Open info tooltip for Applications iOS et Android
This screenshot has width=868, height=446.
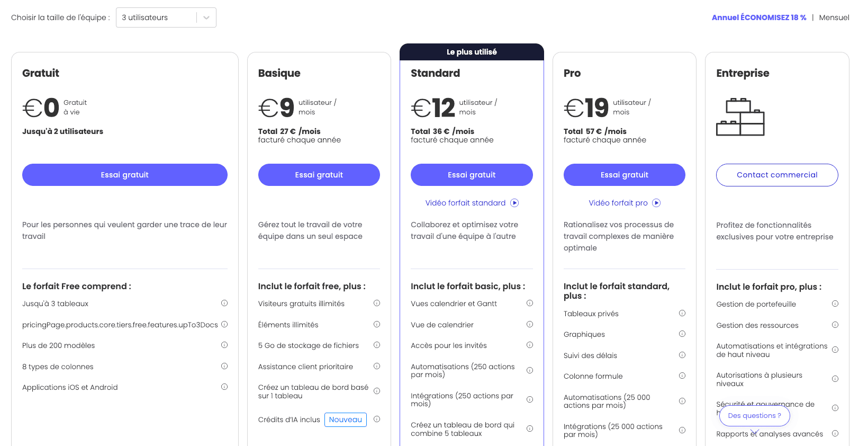[x=224, y=387]
